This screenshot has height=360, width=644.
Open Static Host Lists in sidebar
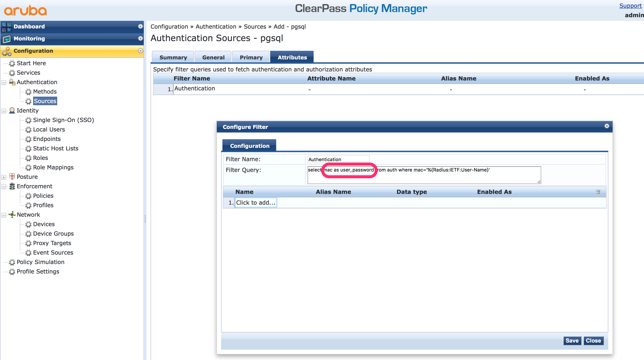(x=55, y=149)
